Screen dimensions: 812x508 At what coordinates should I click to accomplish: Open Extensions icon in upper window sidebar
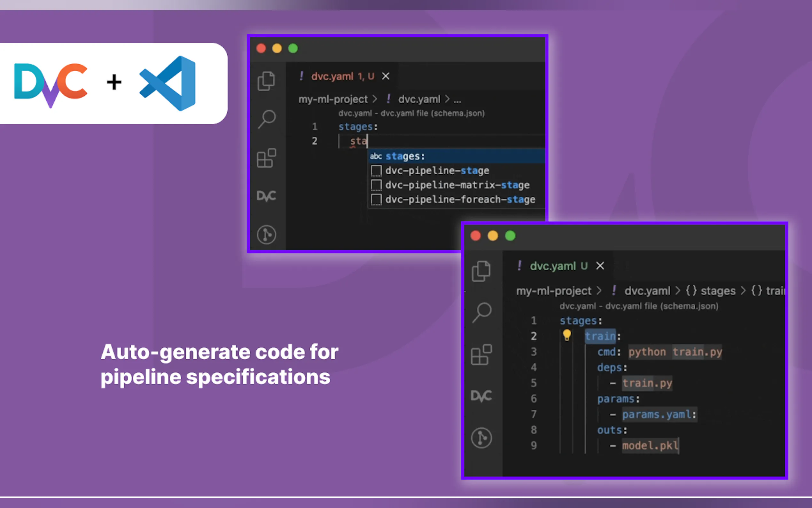pos(267,158)
